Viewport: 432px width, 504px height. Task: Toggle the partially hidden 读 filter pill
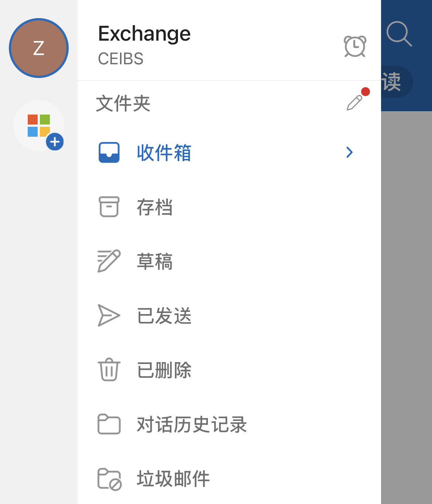coord(395,82)
